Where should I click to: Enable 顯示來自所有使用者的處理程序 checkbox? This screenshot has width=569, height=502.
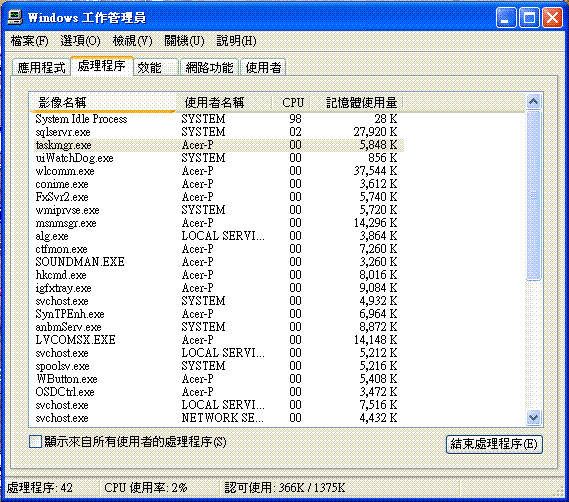(x=35, y=442)
